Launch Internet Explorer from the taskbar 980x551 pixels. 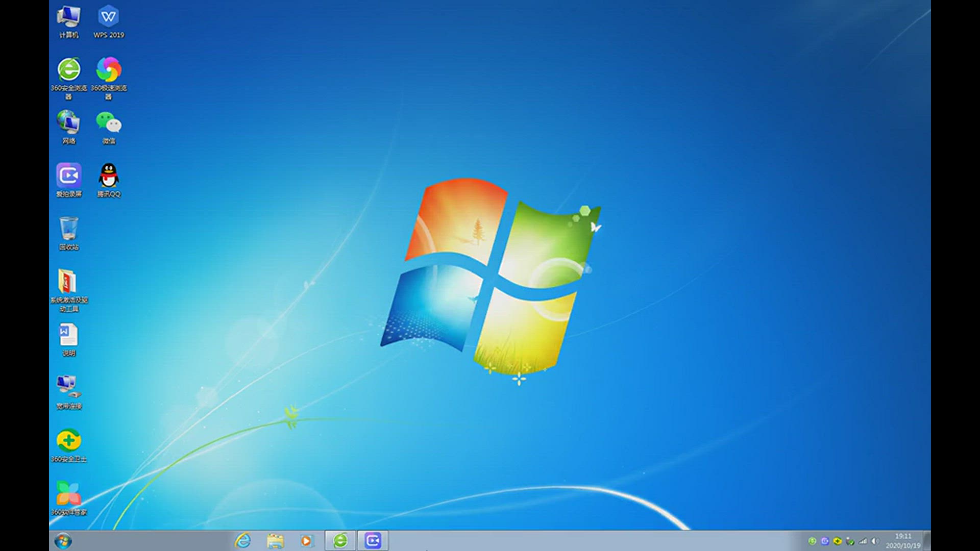click(243, 541)
